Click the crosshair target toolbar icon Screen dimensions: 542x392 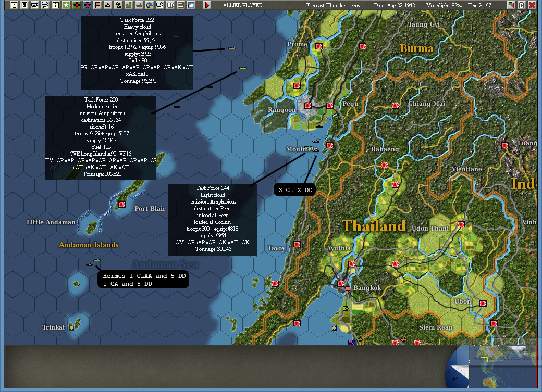[159, 5]
